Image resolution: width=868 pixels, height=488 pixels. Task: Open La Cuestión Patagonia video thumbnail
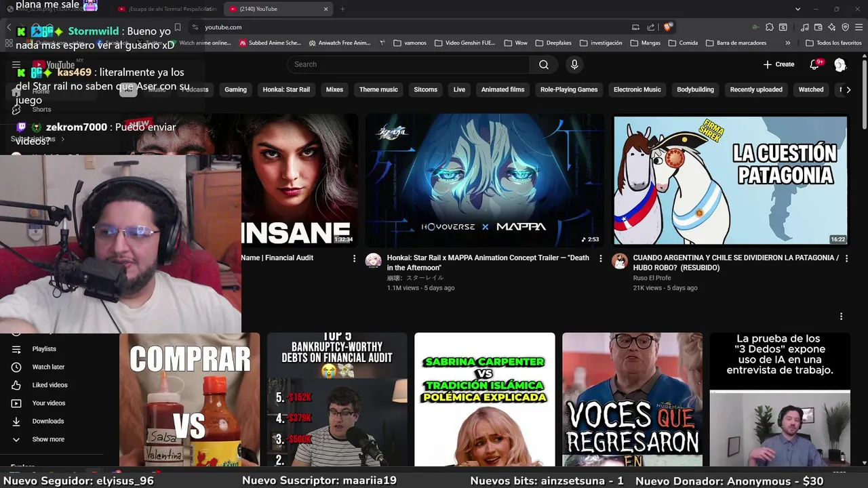click(x=730, y=180)
